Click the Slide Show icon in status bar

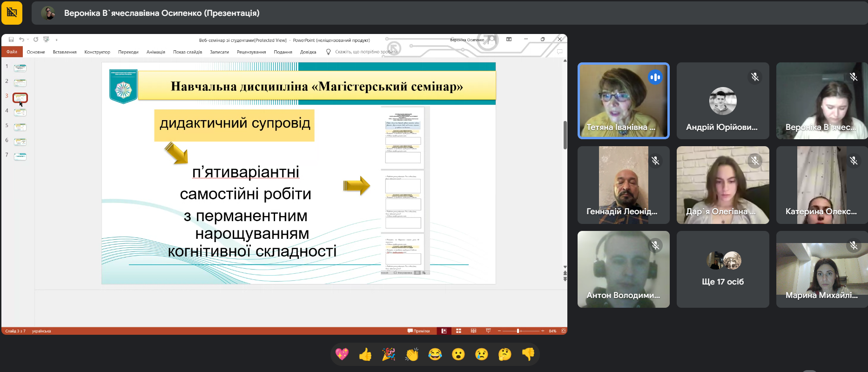488,331
